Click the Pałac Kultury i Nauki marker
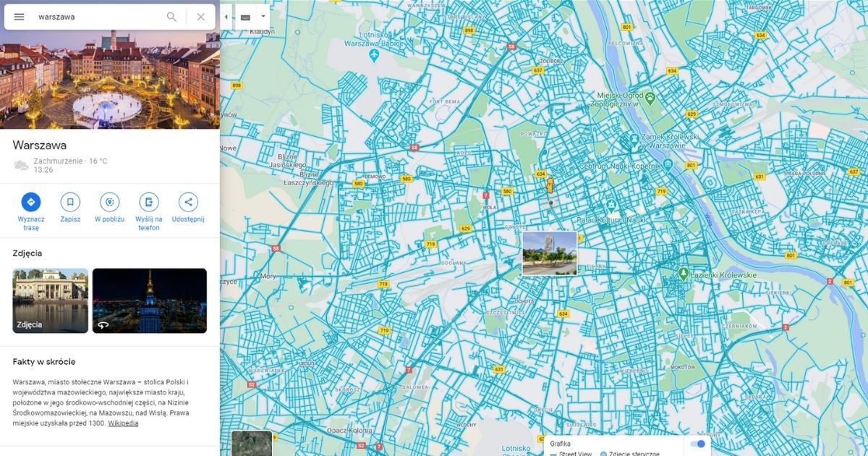 [612, 206]
